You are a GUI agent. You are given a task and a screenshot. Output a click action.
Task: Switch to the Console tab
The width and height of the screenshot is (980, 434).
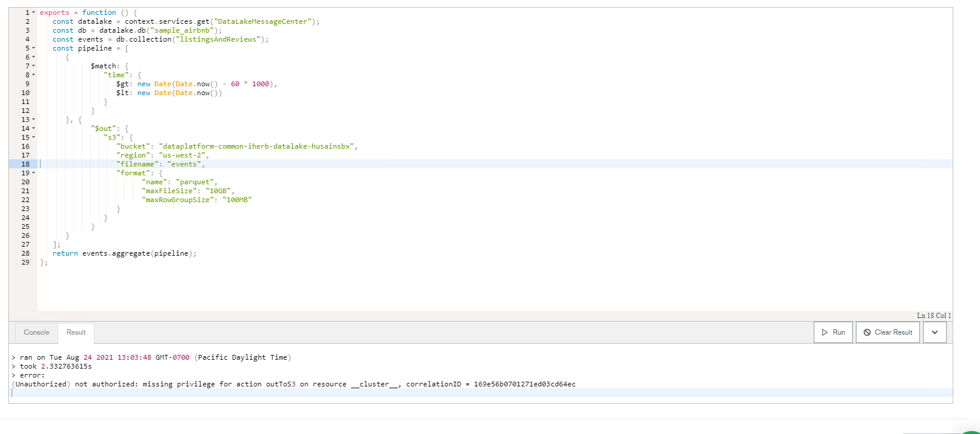pyautogui.click(x=36, y=332)
